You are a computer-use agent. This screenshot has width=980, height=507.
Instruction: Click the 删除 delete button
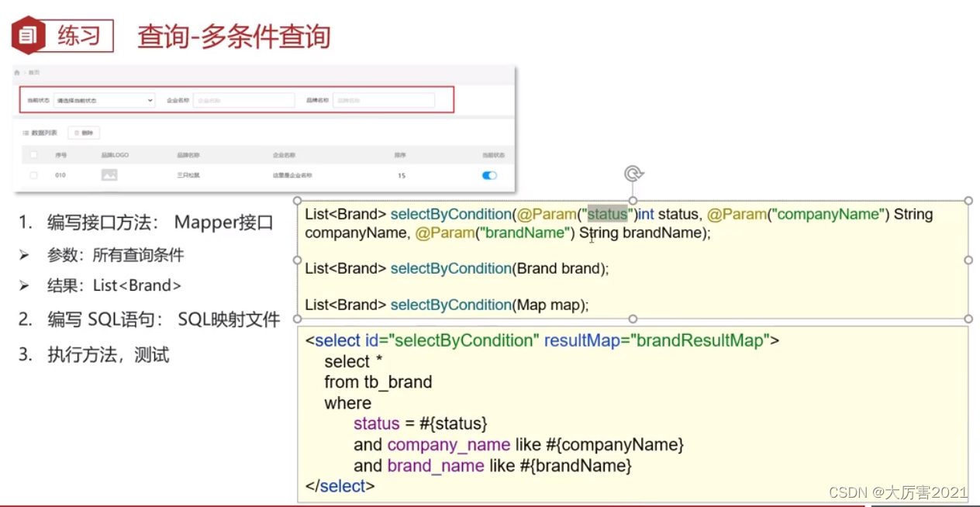tap(84, 133)
